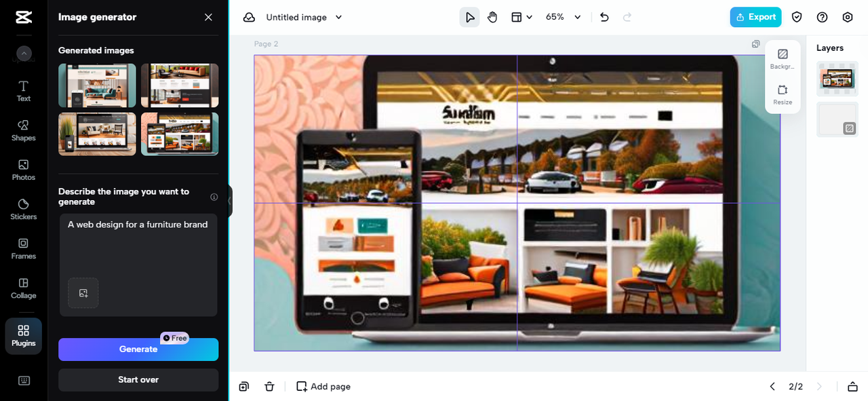The image size is (868, 401).
Task: Redo the last action
Action: (x=627, y=17)
